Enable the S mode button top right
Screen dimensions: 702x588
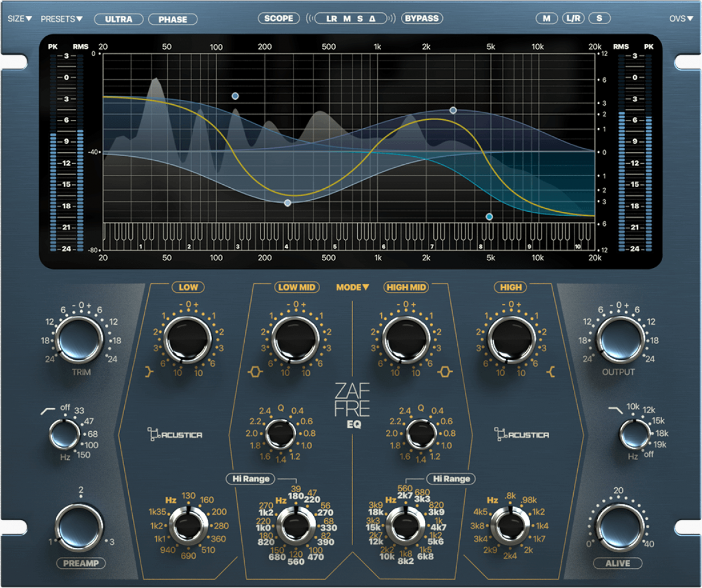pos(600,18)
